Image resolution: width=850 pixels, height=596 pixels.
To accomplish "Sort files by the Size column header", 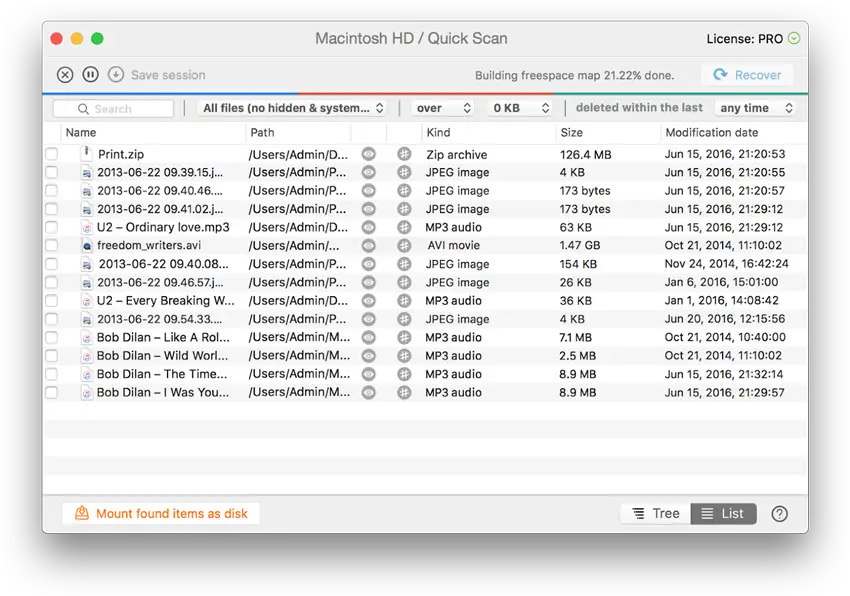I will coord(572,132).
